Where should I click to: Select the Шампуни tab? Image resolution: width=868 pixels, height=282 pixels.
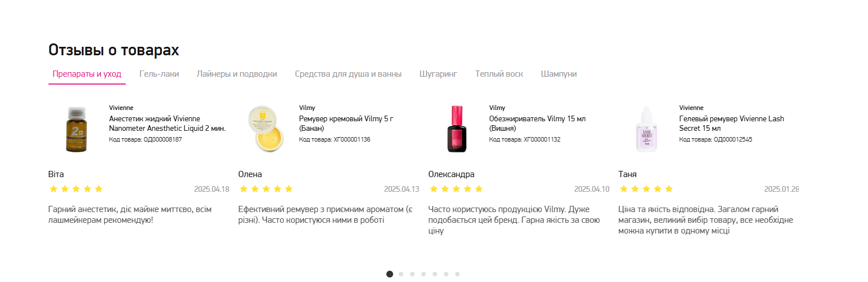coord(558,74)
